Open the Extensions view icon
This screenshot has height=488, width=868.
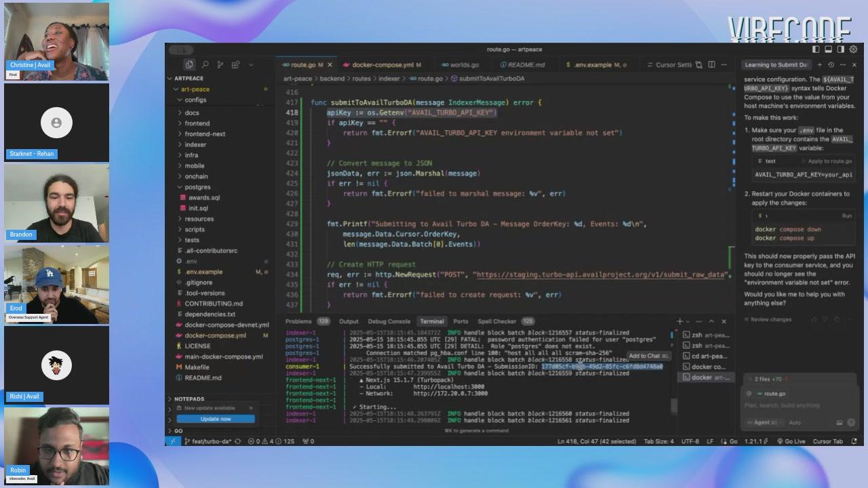[x=235, y=65]
